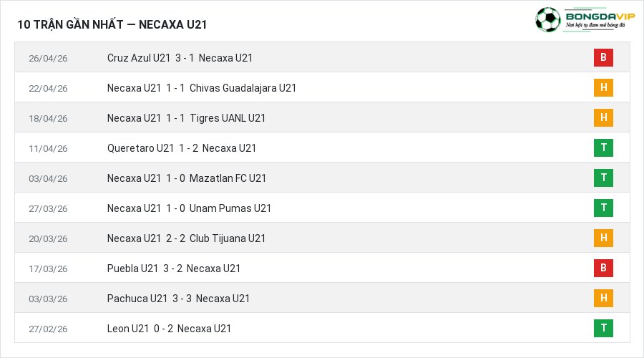
Task: Click the green T badge for Mazatlan FC match
Action: coord(603,178)
